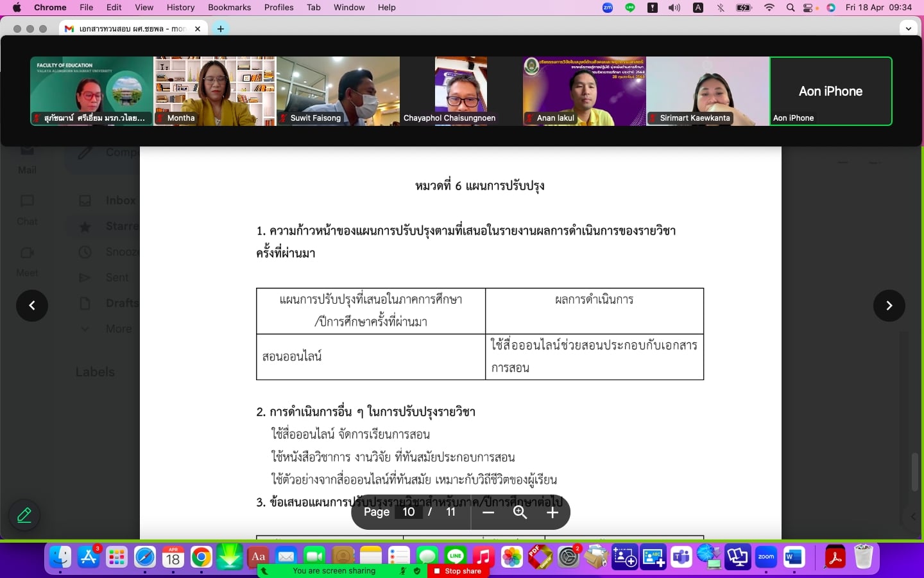Mute the microphone in the sharing bar
This screenshot has width=924, height=578.
coord(402,571)
